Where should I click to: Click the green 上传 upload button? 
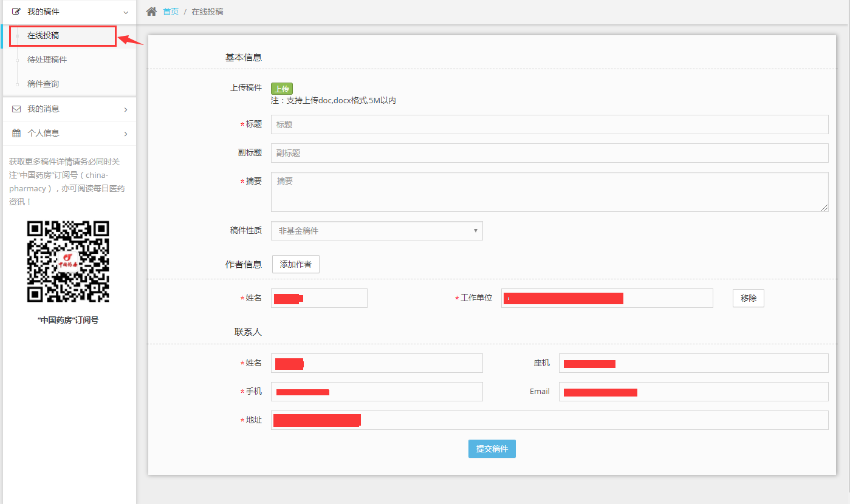coord(281,89)
